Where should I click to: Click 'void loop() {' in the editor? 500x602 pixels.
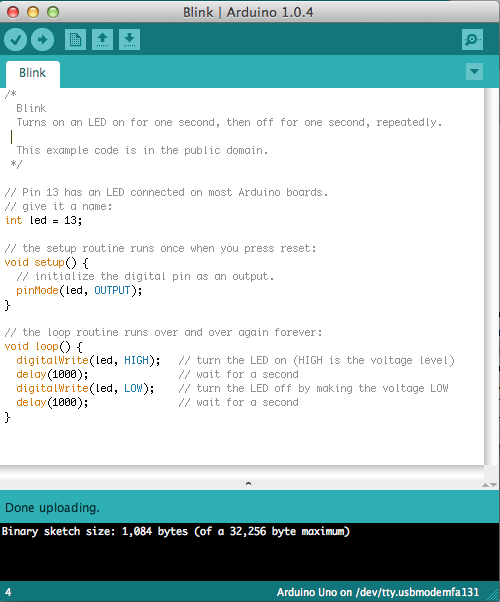(43, 347)
